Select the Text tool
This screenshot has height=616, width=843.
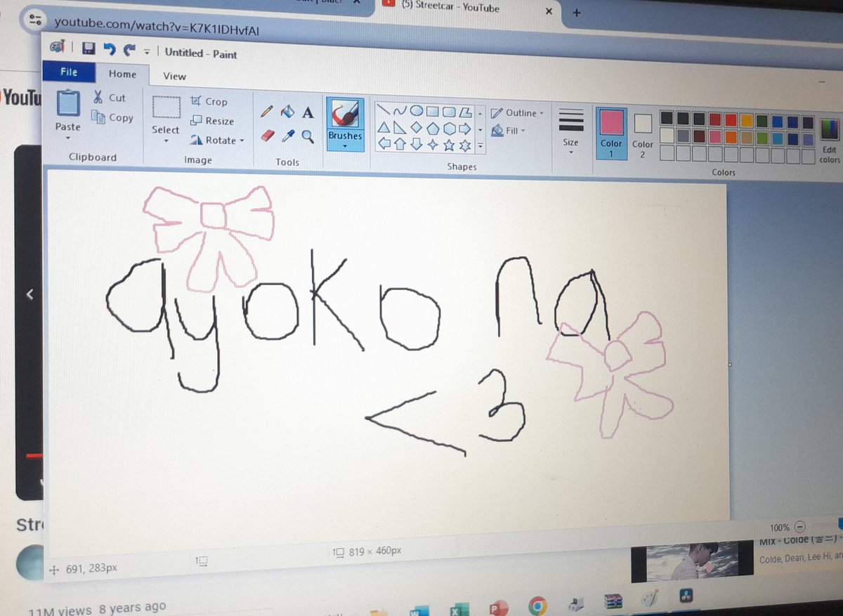click(x=308, y=112)
